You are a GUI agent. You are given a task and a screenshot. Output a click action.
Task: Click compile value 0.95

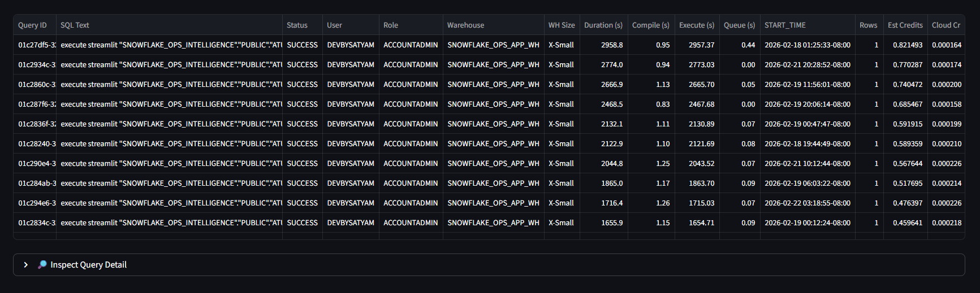(663, 45)
